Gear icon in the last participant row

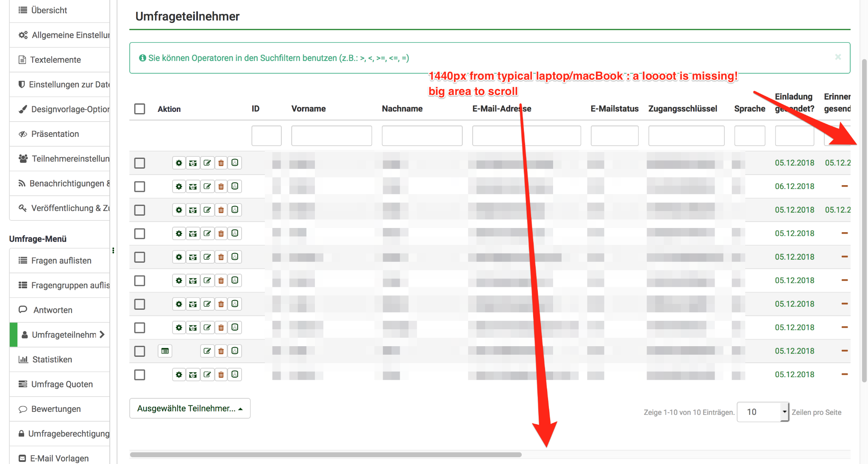pyautogui.click(x=179, y=375)
